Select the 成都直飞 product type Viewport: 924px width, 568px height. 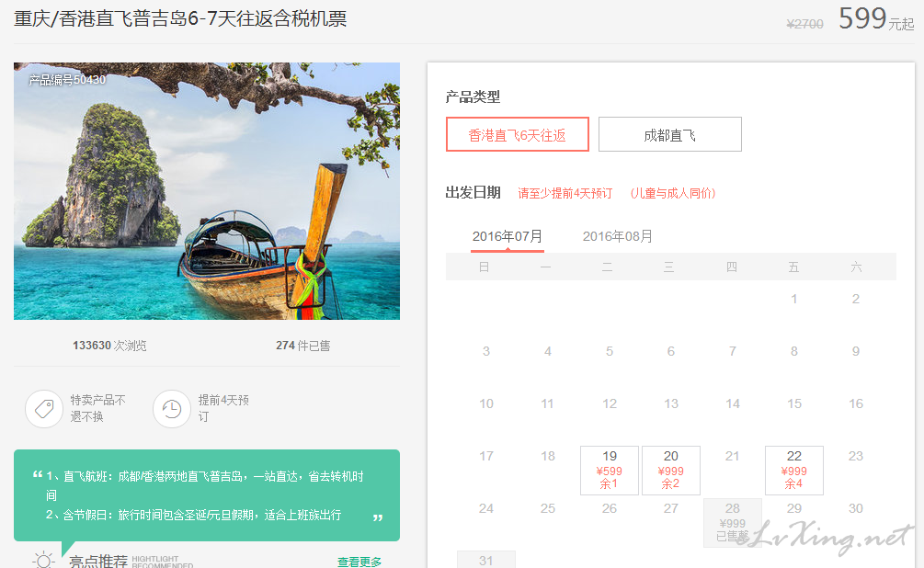(x=669, y=134)
